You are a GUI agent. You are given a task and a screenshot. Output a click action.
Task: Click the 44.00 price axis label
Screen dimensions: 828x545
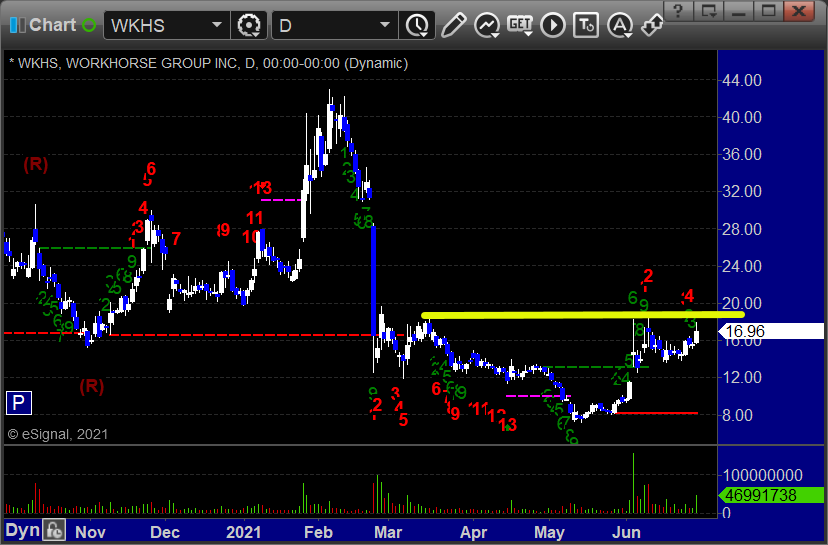click(x=742, y=80)
